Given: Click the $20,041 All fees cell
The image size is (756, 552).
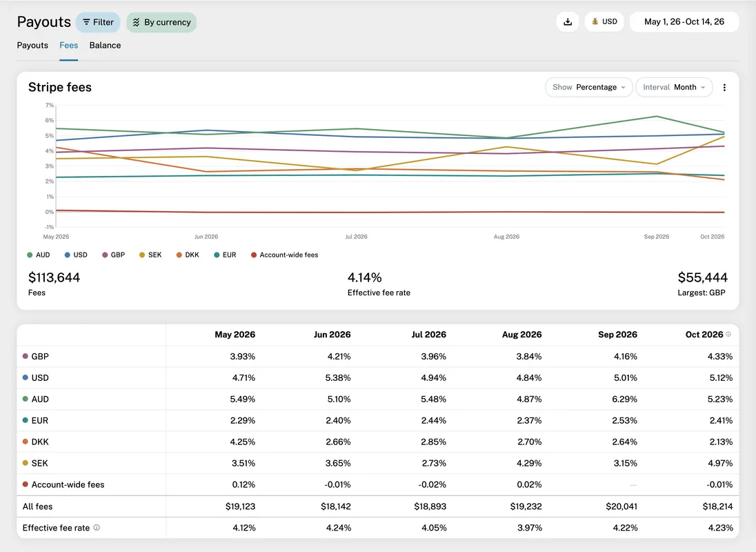Looking at the screenshot, I should (621, 506).
